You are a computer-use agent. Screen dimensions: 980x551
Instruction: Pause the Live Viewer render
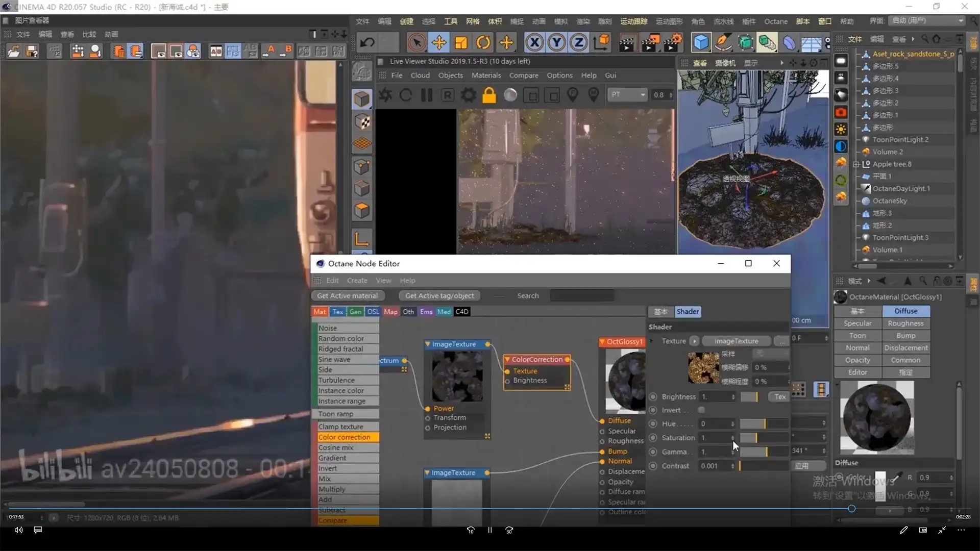click(x=427, y=95)
